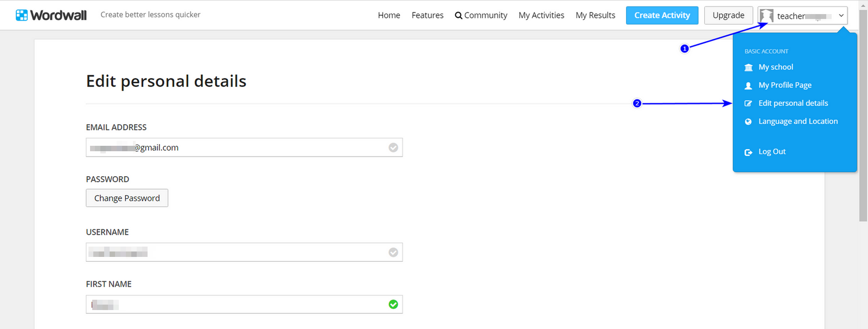Click the Community search magnifier icon
The height and width of the screenshot is (329, 868).
(458, 16)
